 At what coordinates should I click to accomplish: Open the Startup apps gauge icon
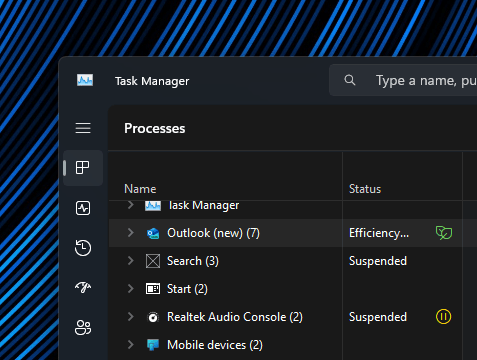(x=83, y=287)
